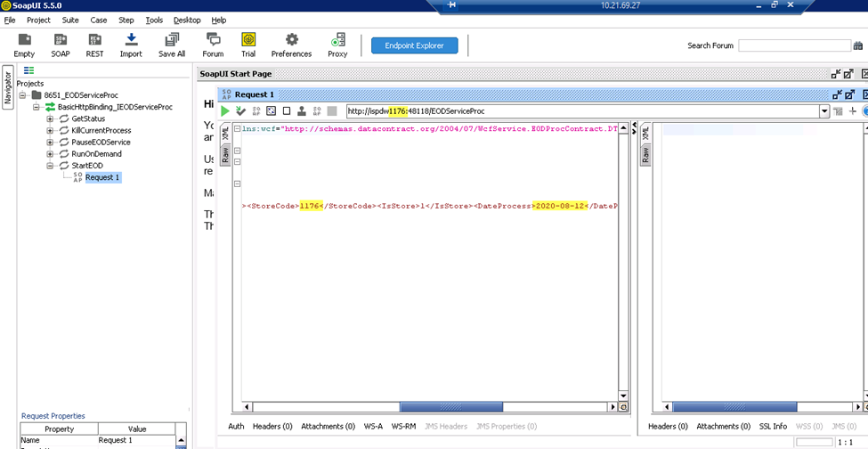
Task: Click the Search Forum input field
Action: (794, 45)
